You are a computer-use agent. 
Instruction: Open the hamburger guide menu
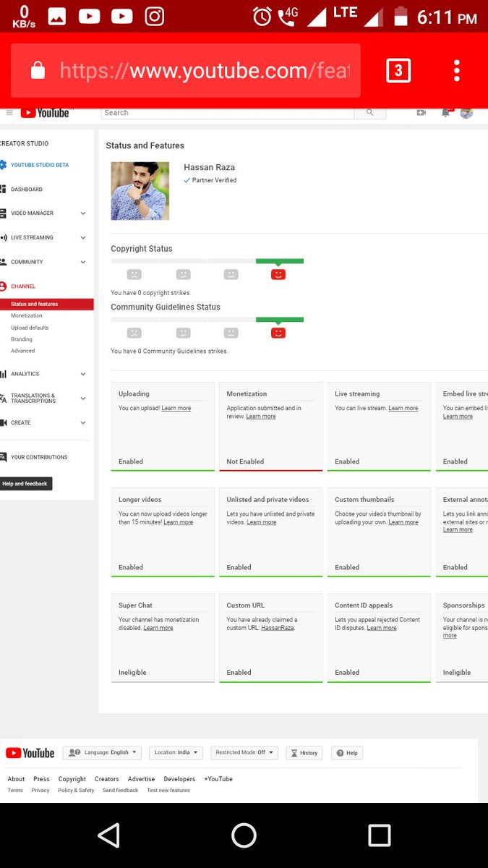9,113
